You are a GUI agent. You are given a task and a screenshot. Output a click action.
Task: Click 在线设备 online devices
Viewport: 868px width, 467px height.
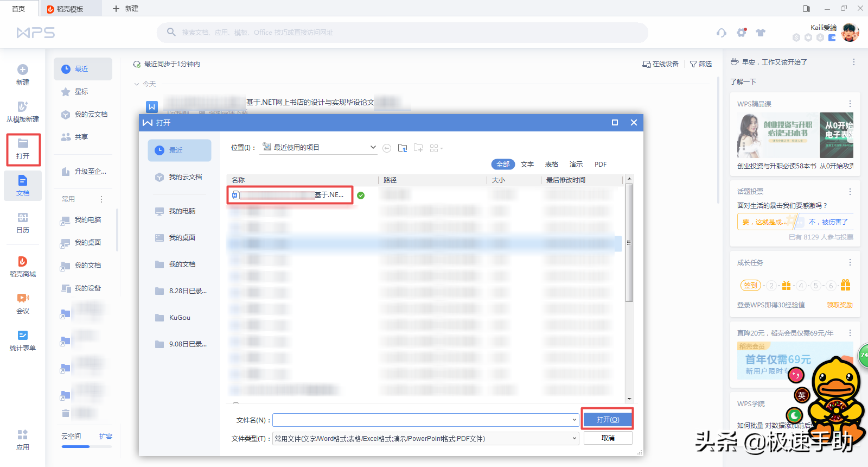(661, 64)
